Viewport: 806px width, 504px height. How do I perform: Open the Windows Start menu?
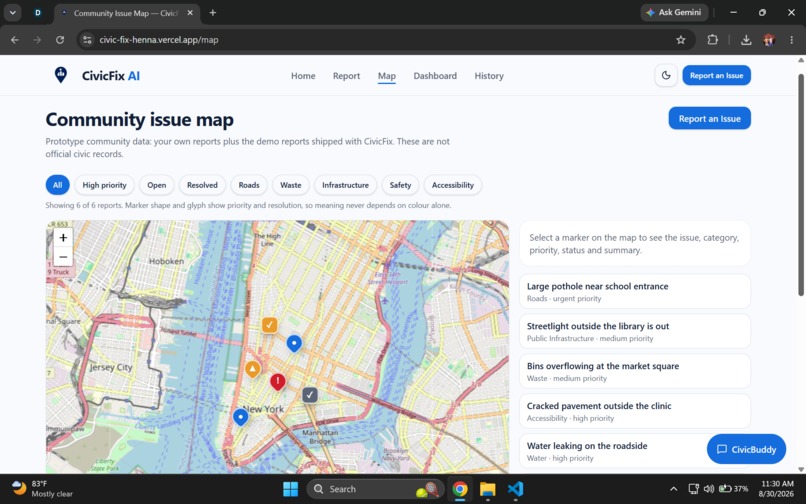[x=290, y=489]
